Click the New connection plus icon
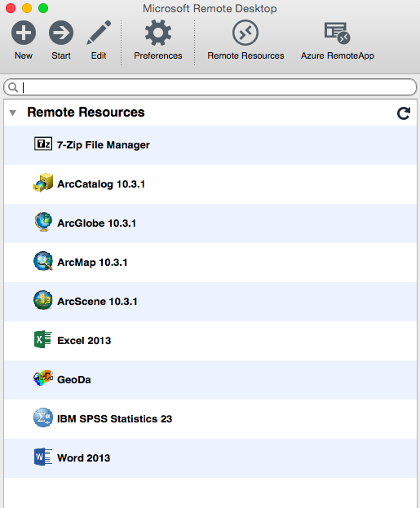This screenshot has width=420, height=508. 24,33
